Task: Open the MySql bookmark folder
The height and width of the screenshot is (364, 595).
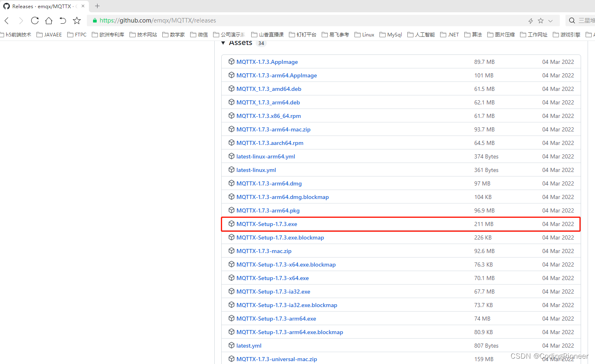Action: [x=391, y=35]
